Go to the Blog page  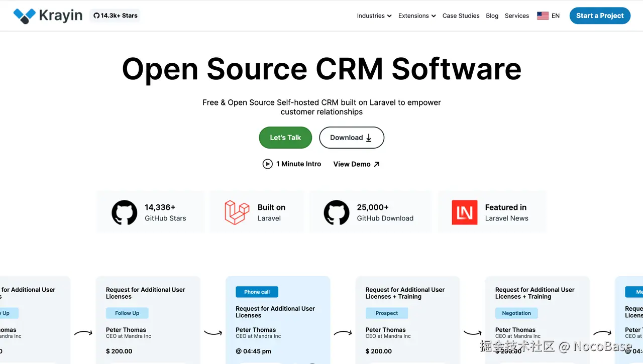492,16
